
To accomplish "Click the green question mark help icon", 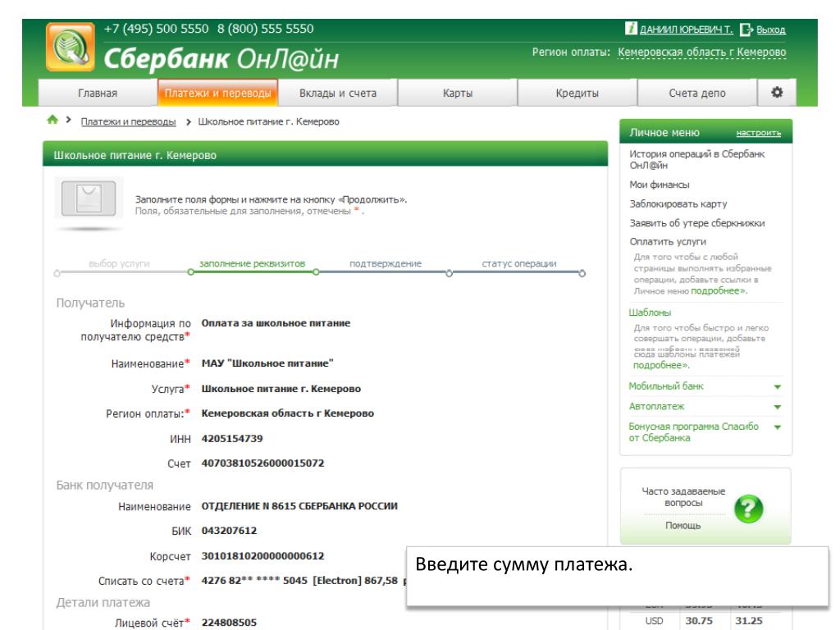I will (x=748, y=509).
